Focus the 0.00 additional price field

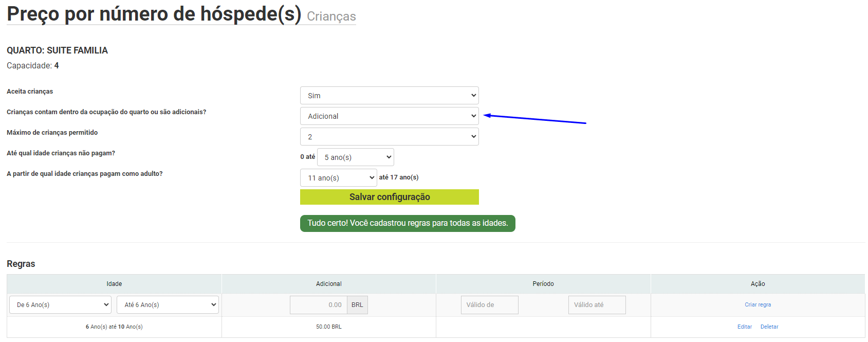click(x=318, y=304)
